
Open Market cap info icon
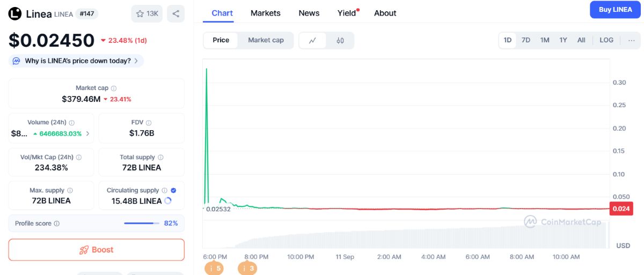pyautogui.click(x=114, y=88)
